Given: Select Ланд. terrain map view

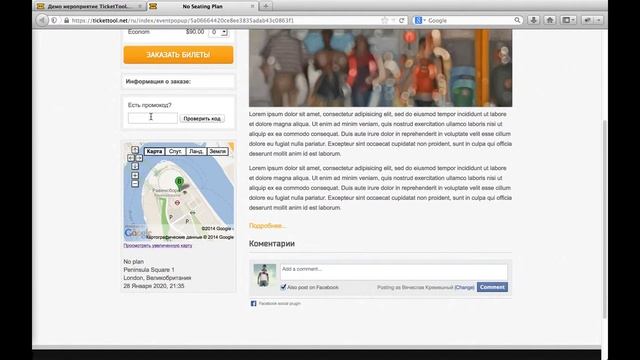Looking at the screenshot, I should [196, 151].
